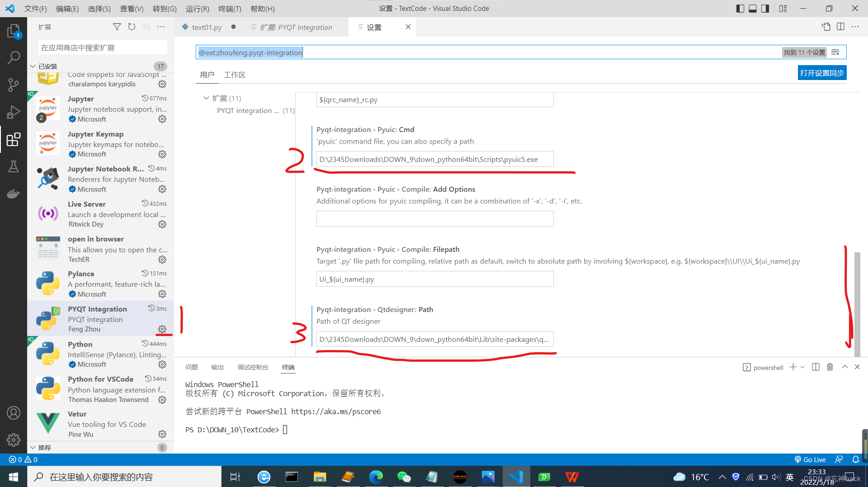Click errors and warnings count in status bar
The width and height of the screenshot is (868, 487).
tap(23, 459)
